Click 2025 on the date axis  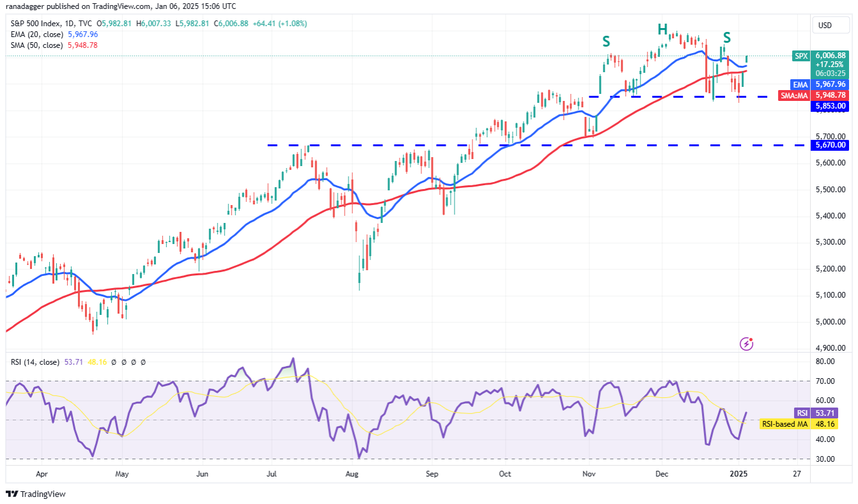click(738, 475)
